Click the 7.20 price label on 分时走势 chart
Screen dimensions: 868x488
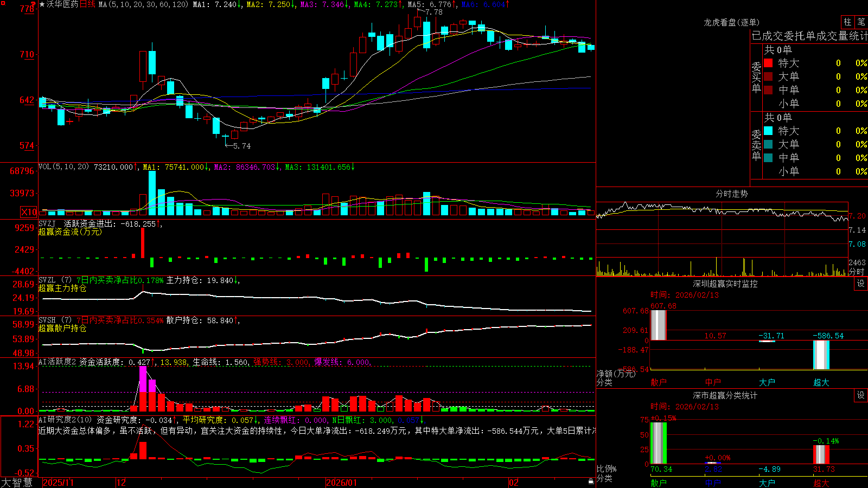(x=857, y=216)
